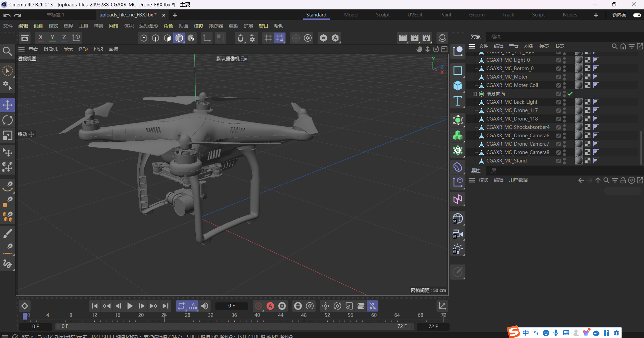
Task: Click the current frame field 0 F
Action: [x=231, y=306]
